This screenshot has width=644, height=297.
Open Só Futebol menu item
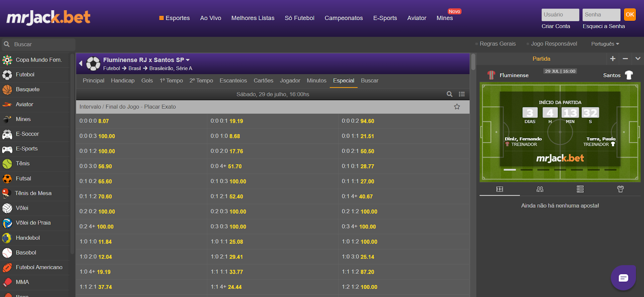299,18
